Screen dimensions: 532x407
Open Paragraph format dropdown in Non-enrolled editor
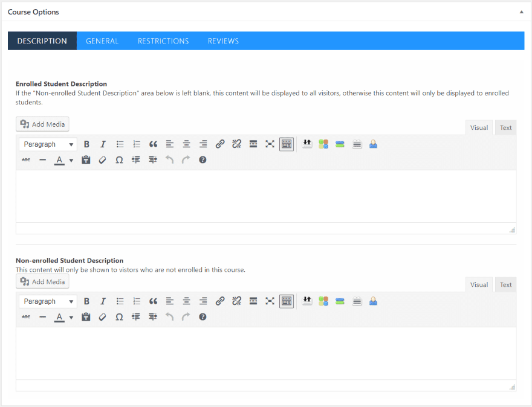pyautogui.click(x=48, y=301)
